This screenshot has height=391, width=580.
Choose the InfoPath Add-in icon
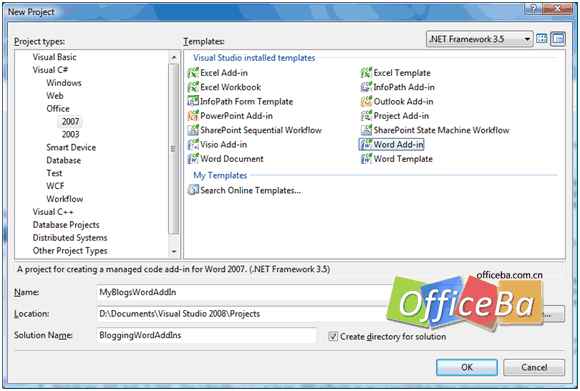(x=366, y=87)
